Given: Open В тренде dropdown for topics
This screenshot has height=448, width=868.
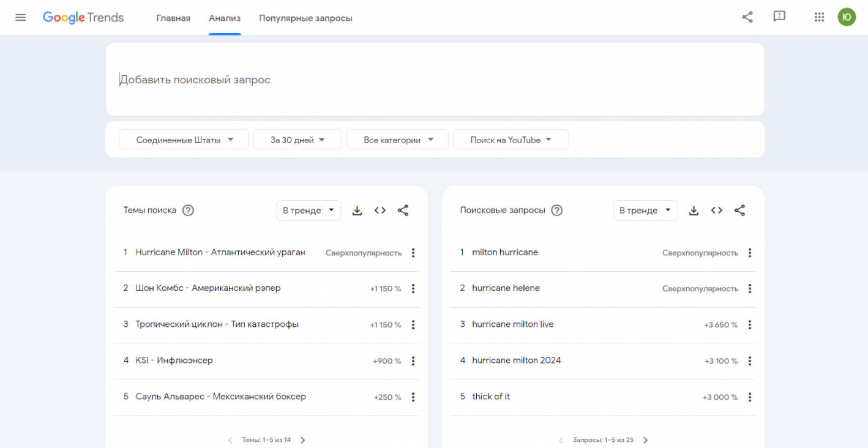Looking at the screenshot, I should tap(309, 211).
